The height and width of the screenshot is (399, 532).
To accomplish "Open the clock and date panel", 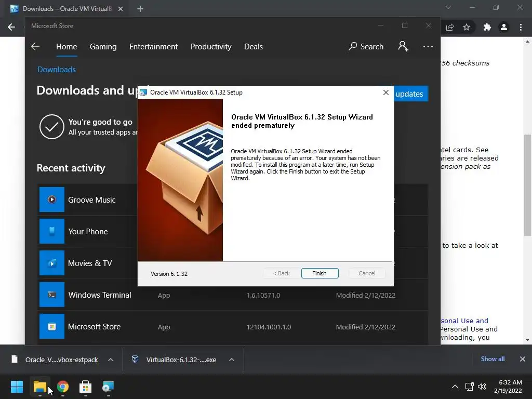I will [508, 387].
